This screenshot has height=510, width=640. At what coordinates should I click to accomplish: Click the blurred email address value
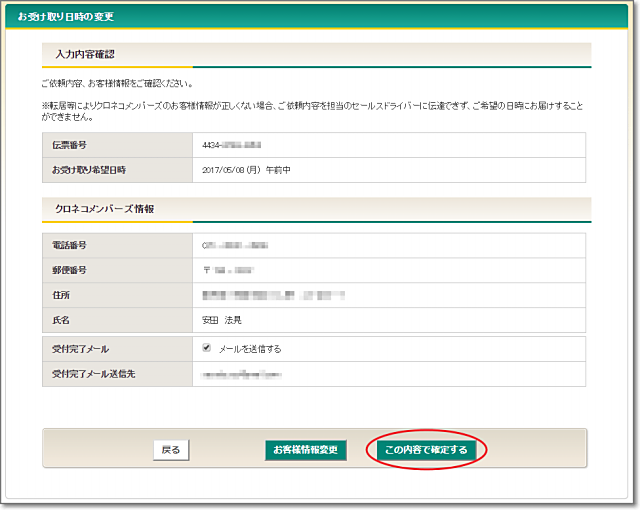point(241,374)
